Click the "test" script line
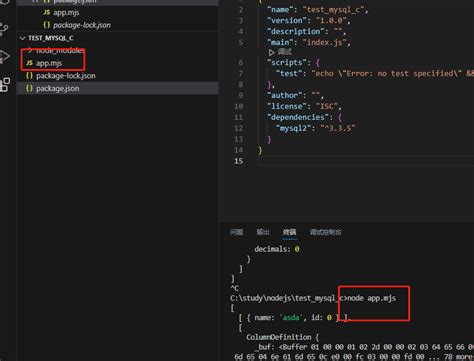 374,73
